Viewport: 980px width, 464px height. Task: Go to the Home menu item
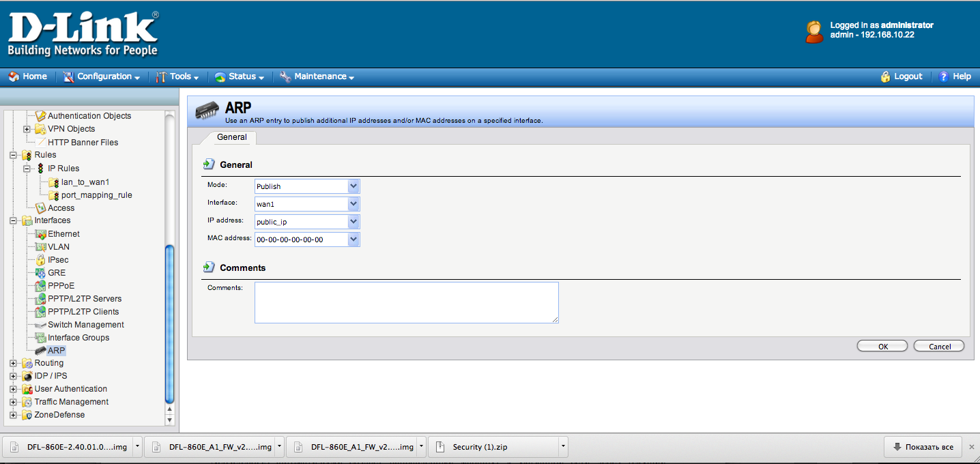pos(28,76)
